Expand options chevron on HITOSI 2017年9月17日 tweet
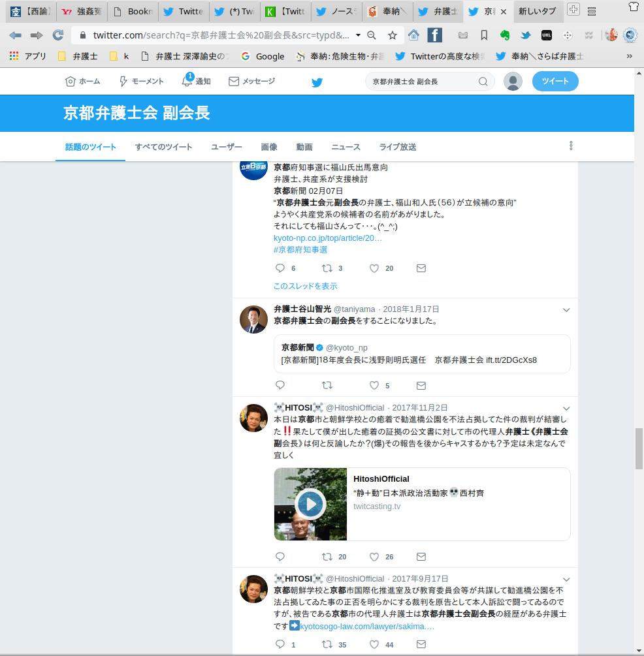The height and width of the screenshot is (656, 644). (x=566, y=580)
